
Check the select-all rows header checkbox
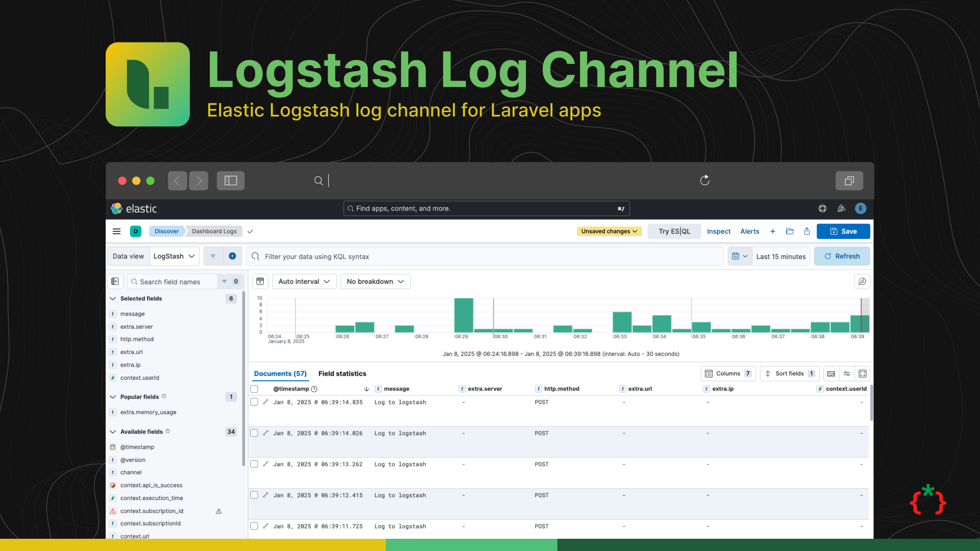pos(254,389)
